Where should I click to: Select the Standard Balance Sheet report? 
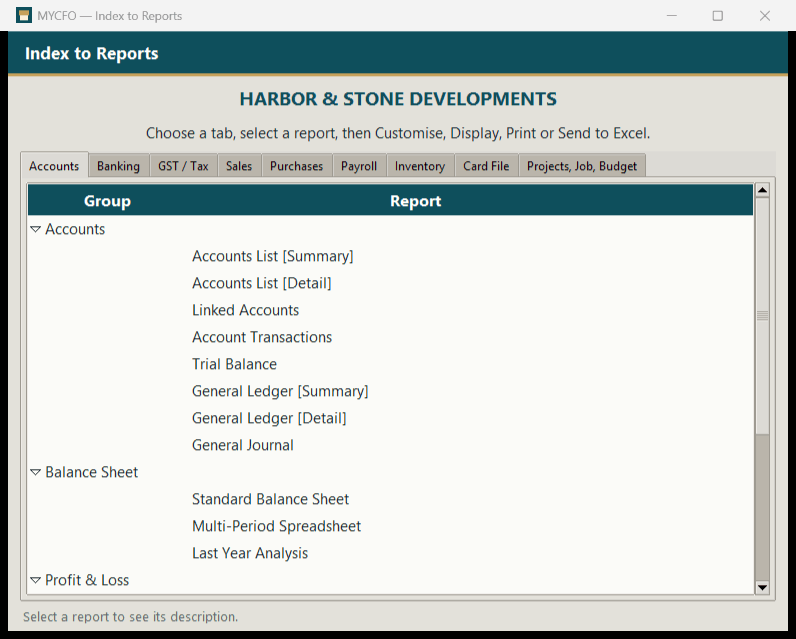point(271,499)
